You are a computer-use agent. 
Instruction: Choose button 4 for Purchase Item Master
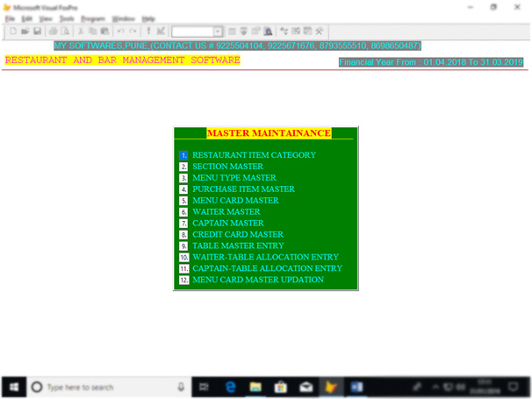(x=183, y=189)
